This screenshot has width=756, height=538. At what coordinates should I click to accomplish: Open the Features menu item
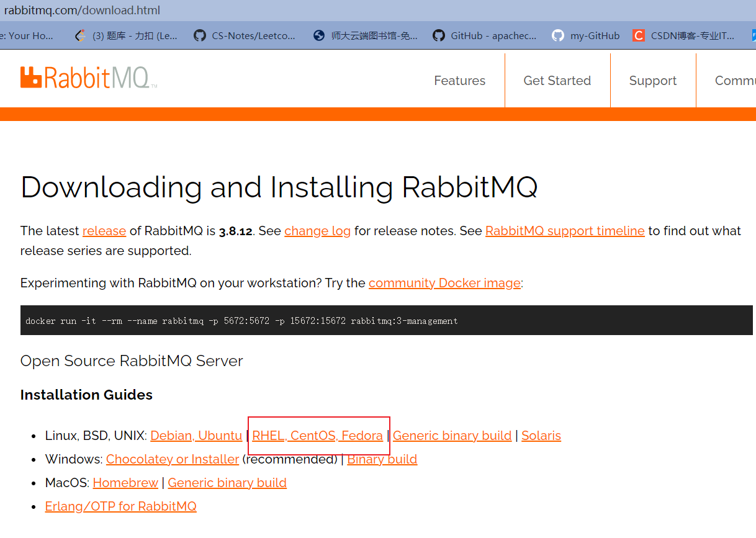coord(459,81)
